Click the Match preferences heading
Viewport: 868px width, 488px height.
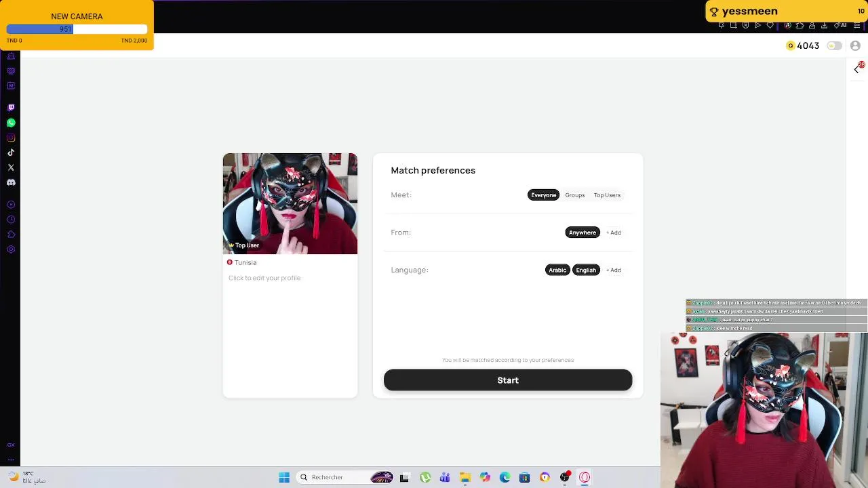[x=433, y=170]
